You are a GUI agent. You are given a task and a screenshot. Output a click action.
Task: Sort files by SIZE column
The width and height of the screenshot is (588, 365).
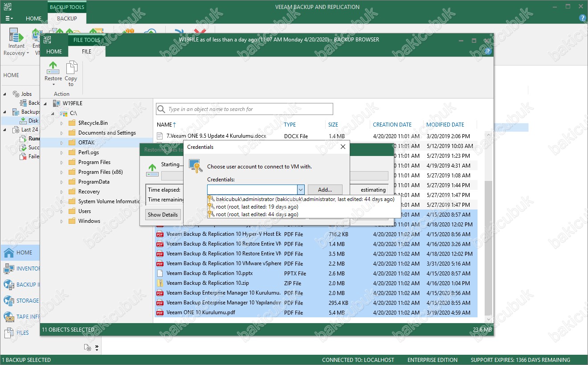[x=333, y=125]
